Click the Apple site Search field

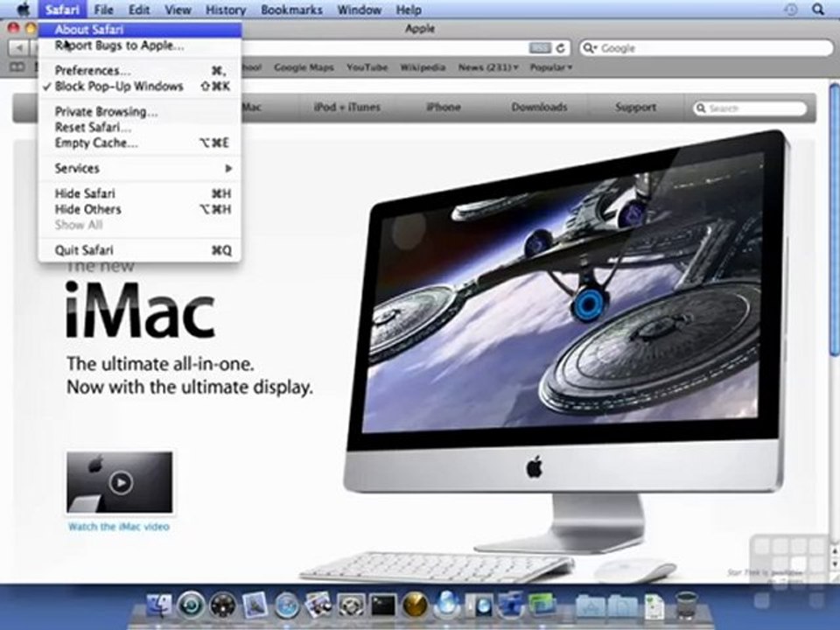point(750,108)
